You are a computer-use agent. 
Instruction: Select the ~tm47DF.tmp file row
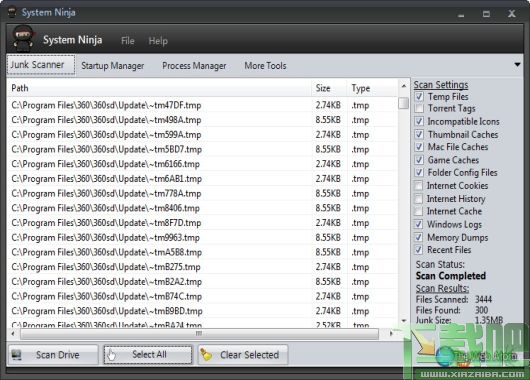pos(202,105)
